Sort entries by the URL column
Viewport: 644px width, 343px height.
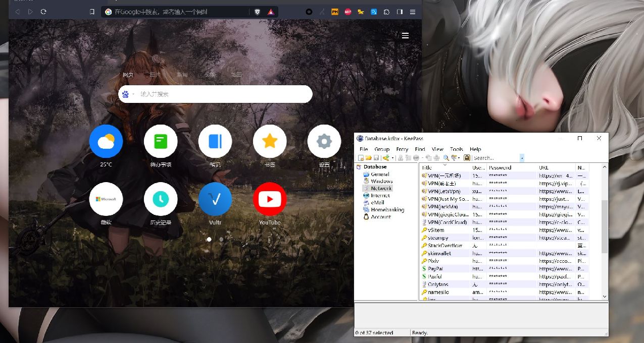coord(556,167)
